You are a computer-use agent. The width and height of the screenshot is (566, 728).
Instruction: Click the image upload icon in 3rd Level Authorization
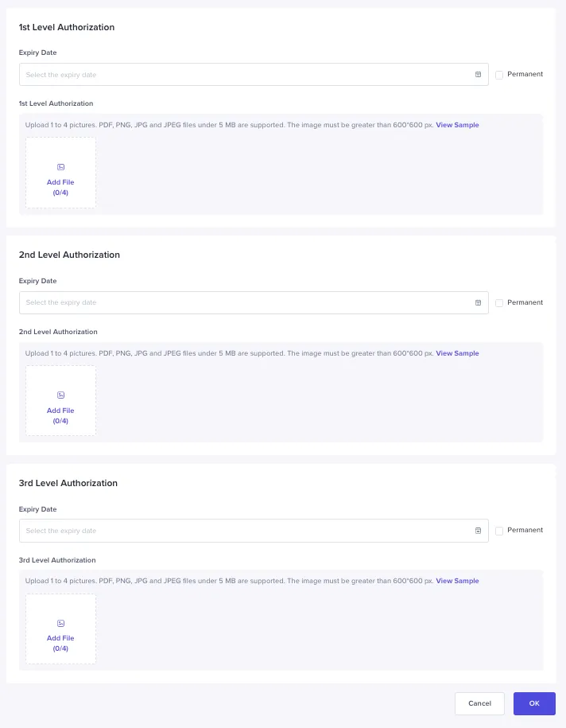[60, 623]
